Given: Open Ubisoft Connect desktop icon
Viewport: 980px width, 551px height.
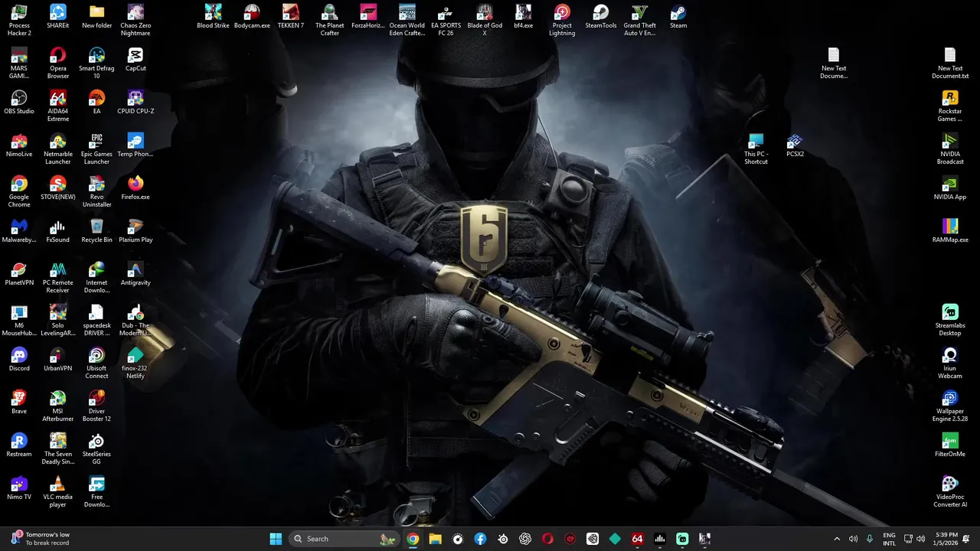Looking at the screenshot, I should coord(96,363).
